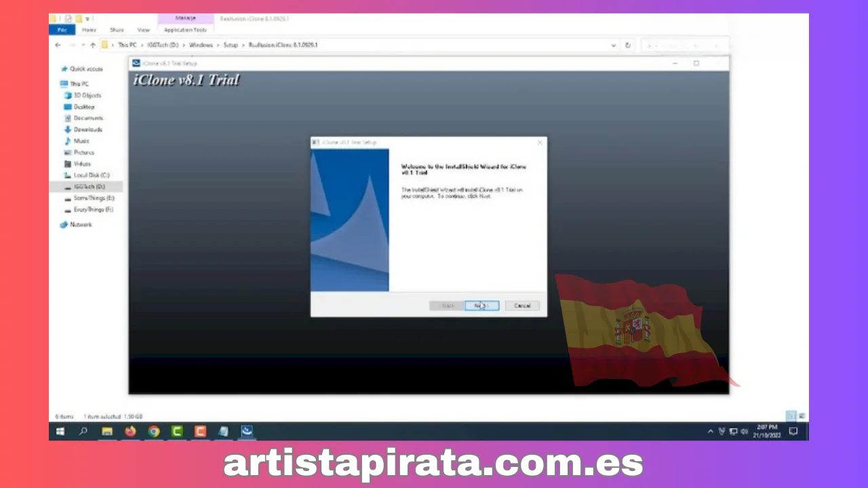Screen dimensions: 868x488
Task: Click This PC in the address breadcrumb
Action: tap(127, 45)
